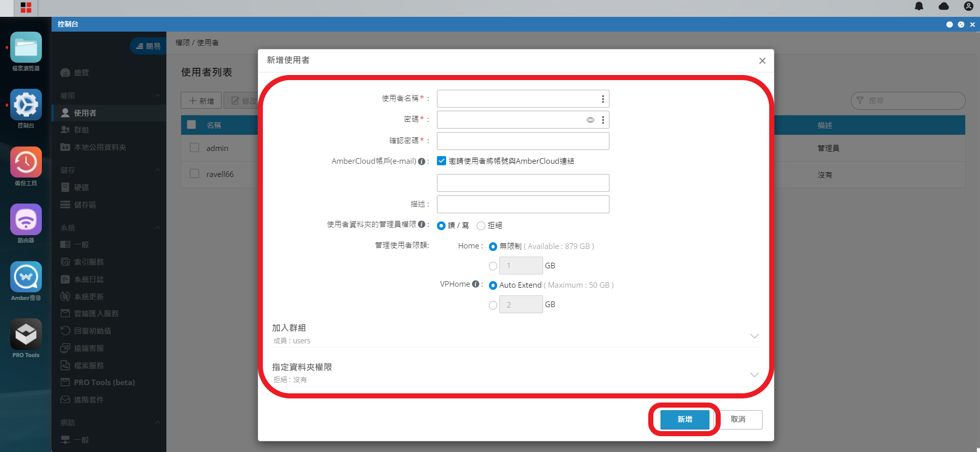
Task: Select Home custom GB quota radio
Action: pyautogui.click(x=493, y=266)
